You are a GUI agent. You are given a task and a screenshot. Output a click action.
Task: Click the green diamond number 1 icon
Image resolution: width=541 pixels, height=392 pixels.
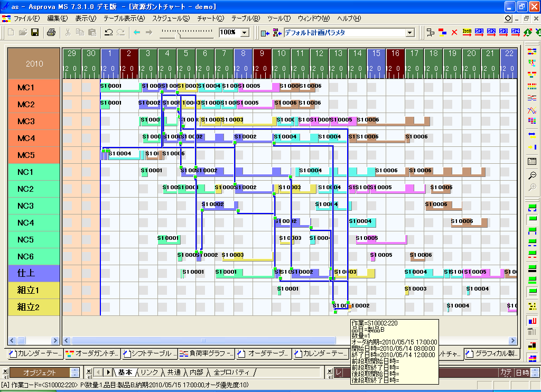click(x=528, y=32)
